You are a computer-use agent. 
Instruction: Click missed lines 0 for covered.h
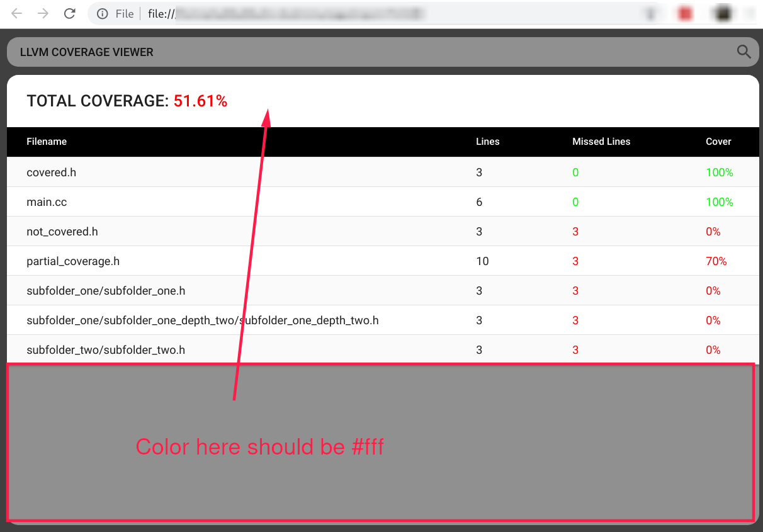(x=575, y=173)
